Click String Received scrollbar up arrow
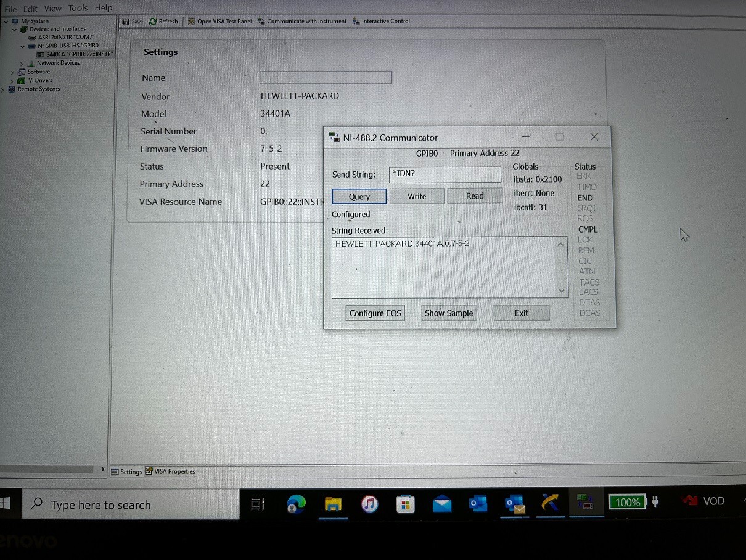This screenshot has height=560, width=746. (561, 245)
